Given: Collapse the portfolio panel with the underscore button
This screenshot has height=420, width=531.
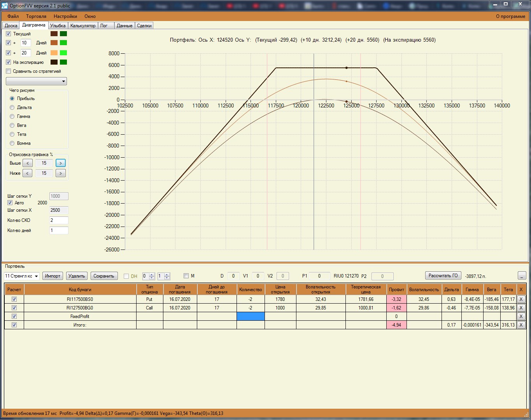Looking at the screenshot, I should (522, 276).
